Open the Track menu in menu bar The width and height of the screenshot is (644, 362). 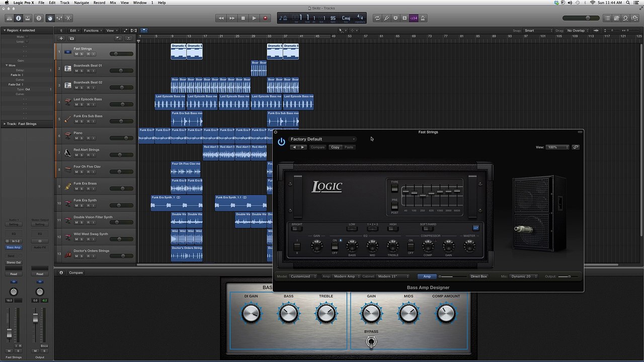point(65,3)
